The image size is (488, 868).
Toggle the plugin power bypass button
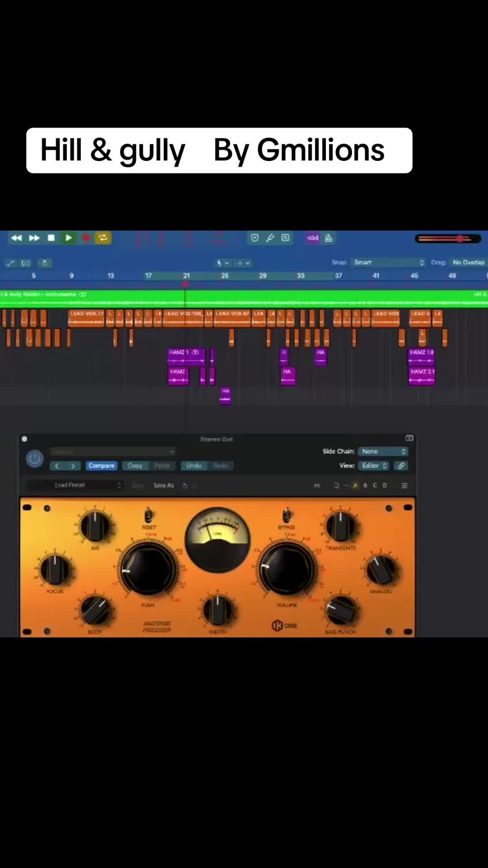tap(35, 459)
